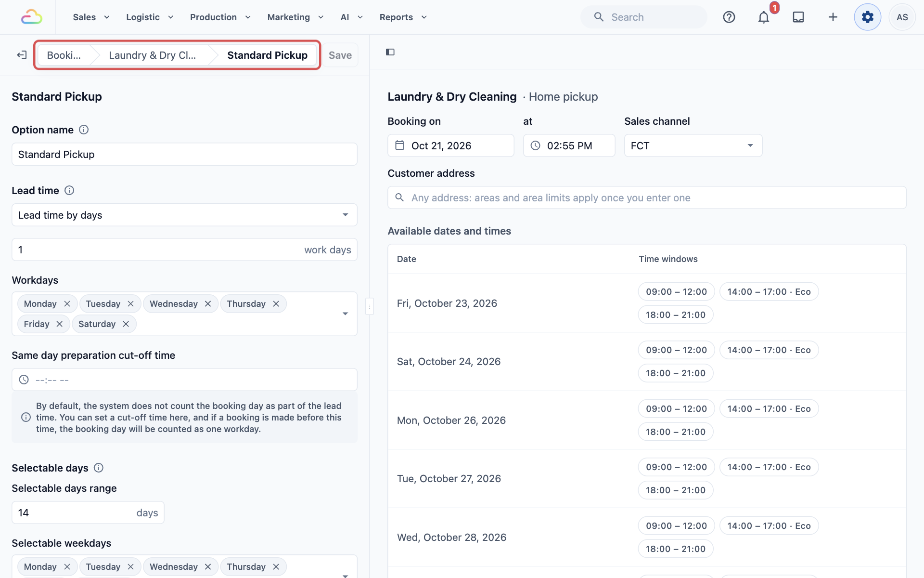
Task: Toggle the side panel layout icon
Action: 390,52
